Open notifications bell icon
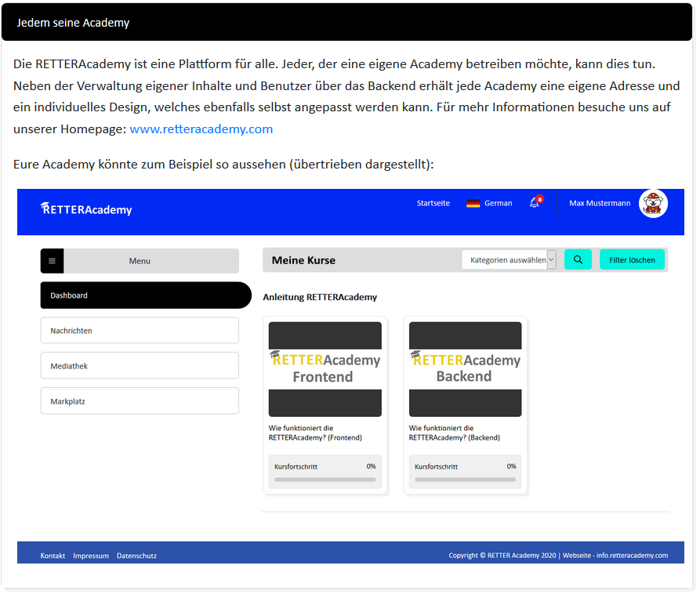Screen dimensions: 700x598 tap(535, 203)
